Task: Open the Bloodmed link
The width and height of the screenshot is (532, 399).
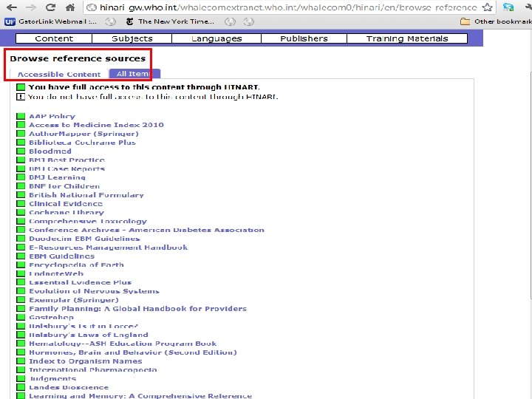Action: [50, 151]
